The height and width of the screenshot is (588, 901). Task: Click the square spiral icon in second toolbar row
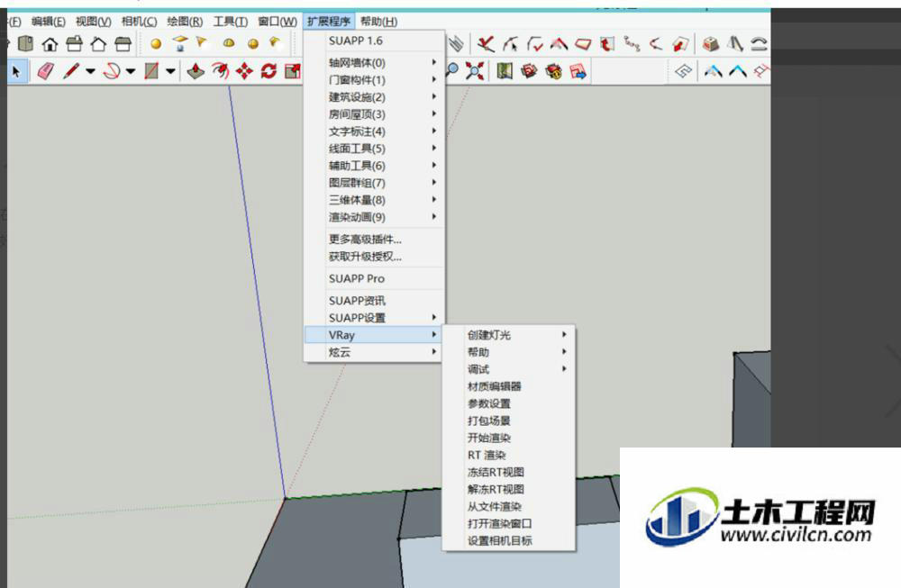pyautogui.click(x=683, y=71)
